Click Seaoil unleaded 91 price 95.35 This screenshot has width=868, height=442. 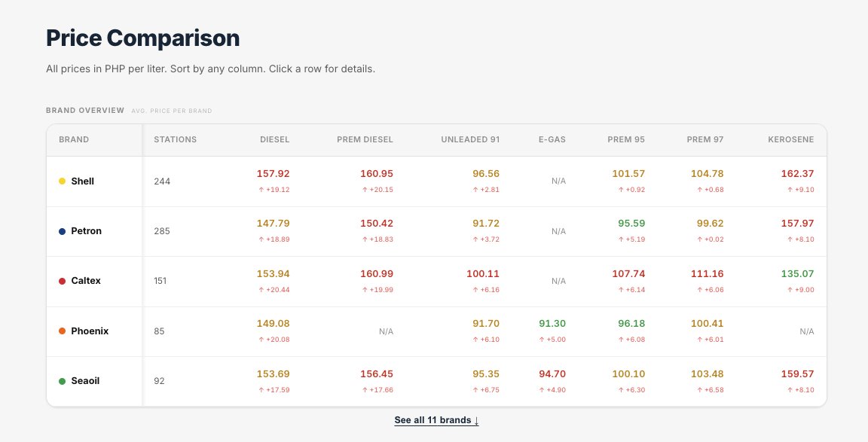[486, 374]
